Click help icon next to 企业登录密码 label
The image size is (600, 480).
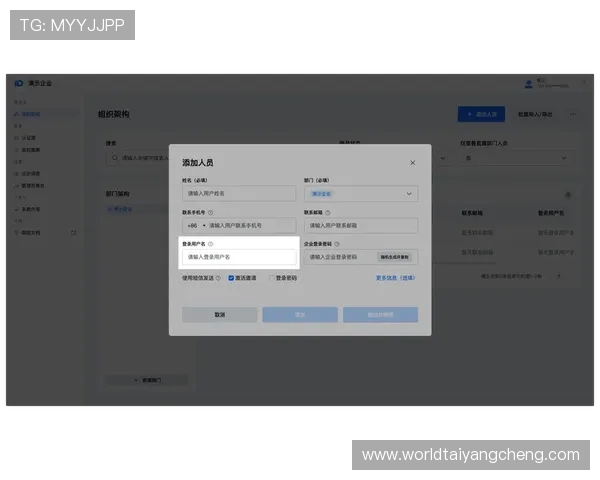[x=337, y=243]
